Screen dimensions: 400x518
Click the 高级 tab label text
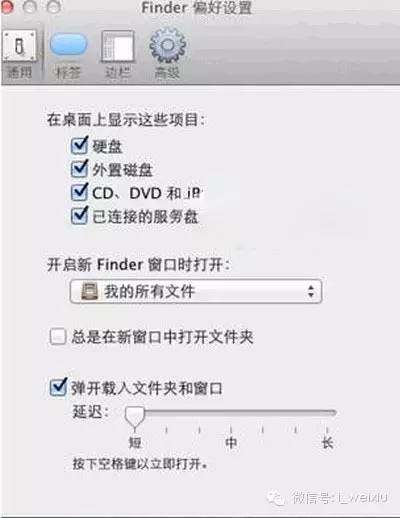[x=167, y=72]
